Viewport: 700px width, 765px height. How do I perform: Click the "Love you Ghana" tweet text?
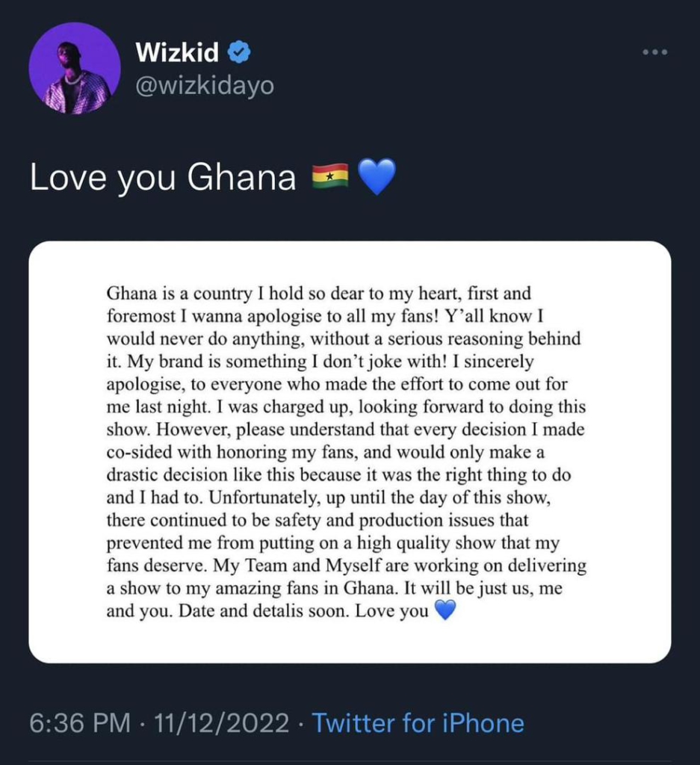[x=163, y=178]
